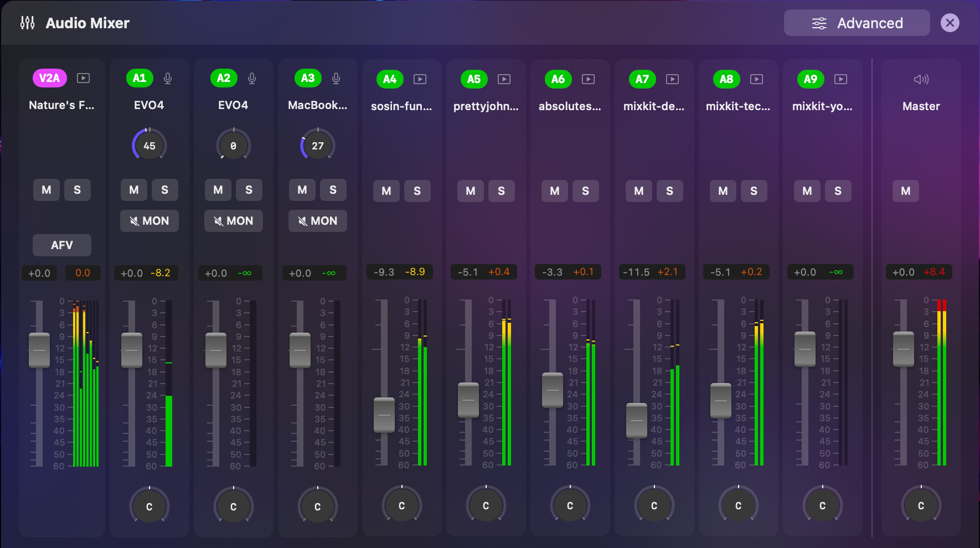Mute the Master channel
The width and height of the screenshot is (980, 548).
point(906,191)
